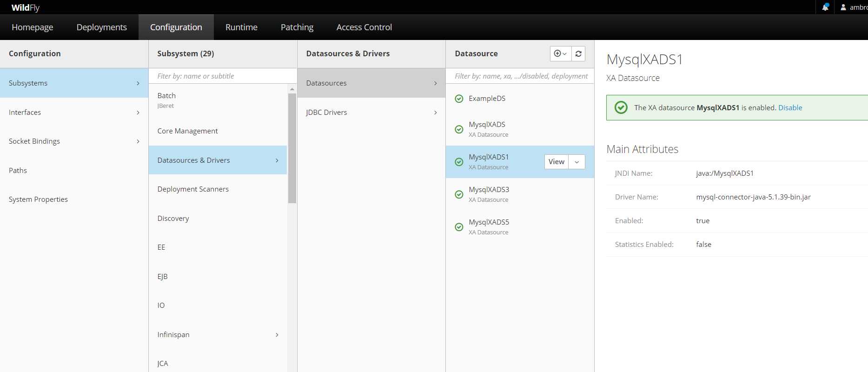Switch to the Runtime tab

pos(241,27)
